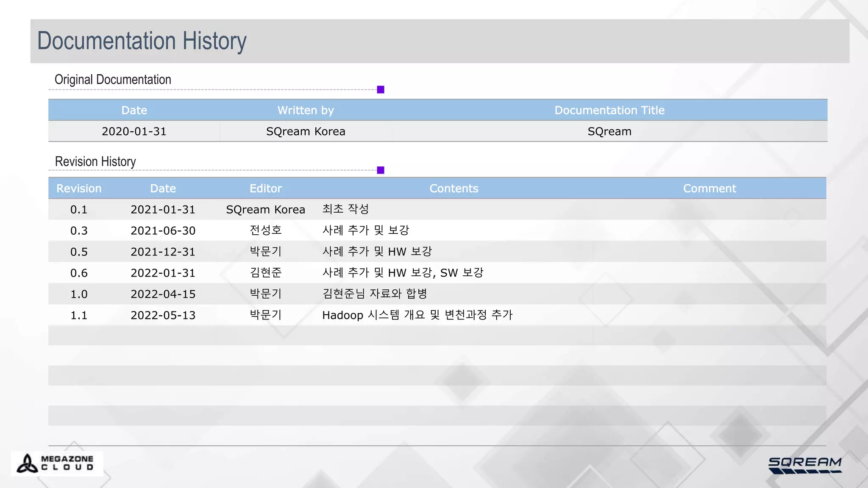Screen dimensions: 868x488
Task: Click the Revision History heading
Action: (95, 161)
